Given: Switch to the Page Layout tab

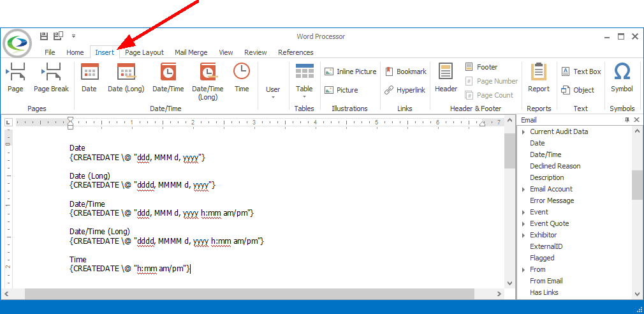Looking at the screenshot, I should point(145,52).
